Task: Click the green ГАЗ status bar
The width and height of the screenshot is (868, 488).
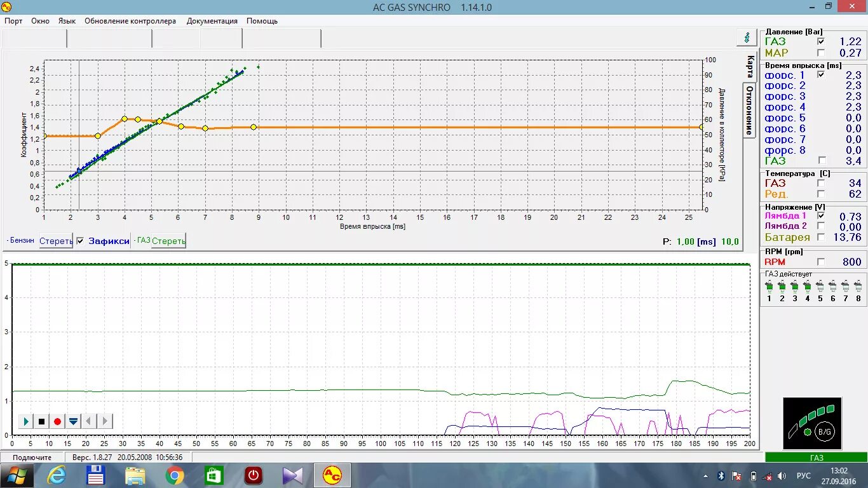Action: click(816, 457)
